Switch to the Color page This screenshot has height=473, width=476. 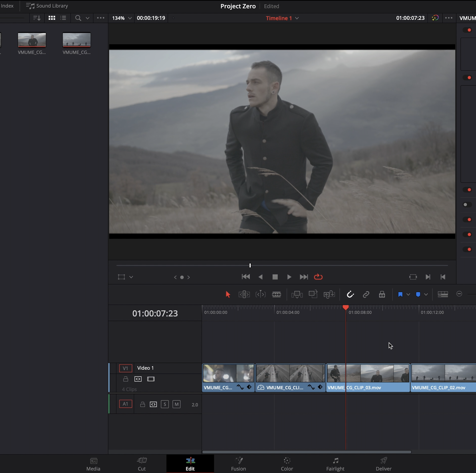click(287, 464)
